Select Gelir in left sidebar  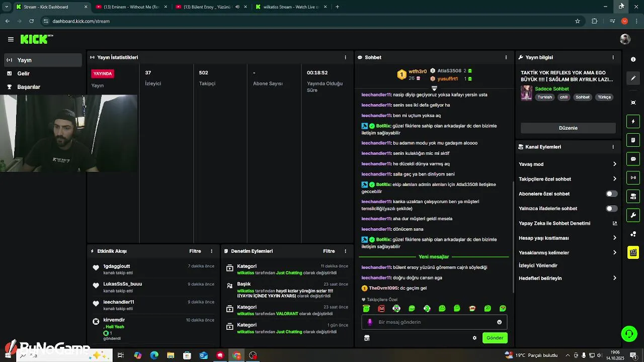click(43, 73)
